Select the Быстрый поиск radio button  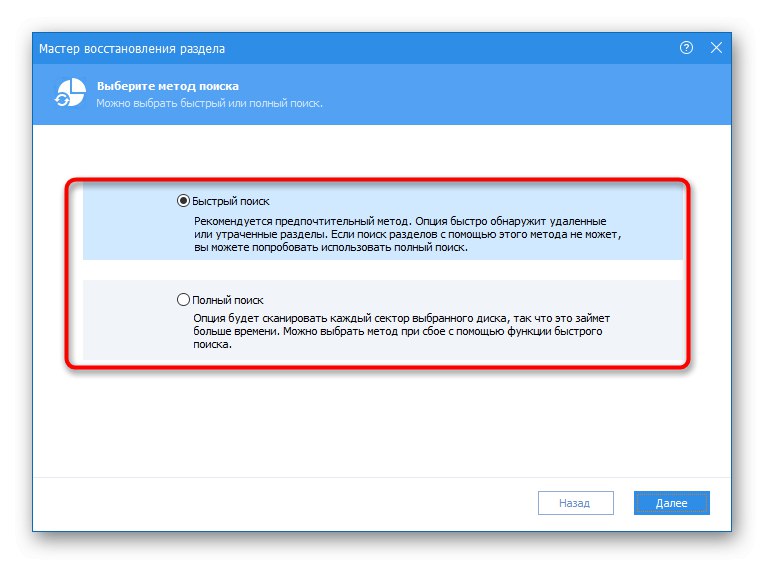[x=182, y=201]
